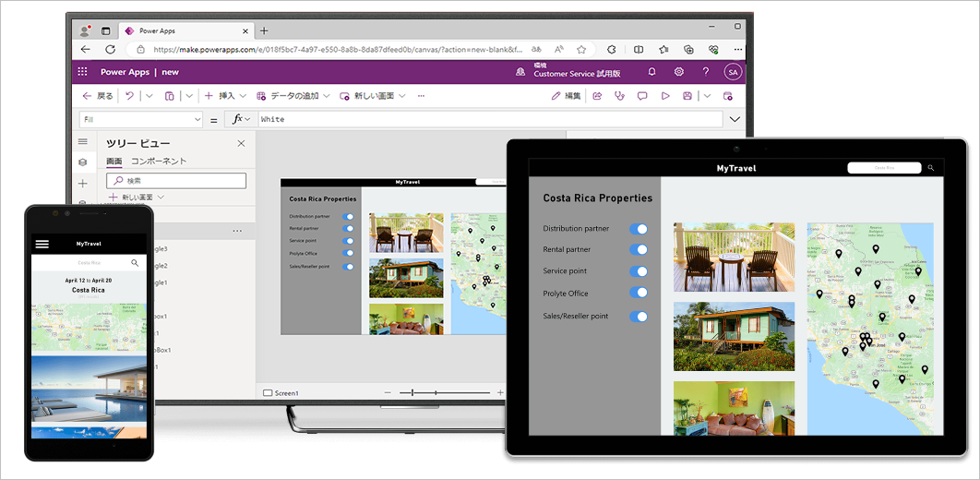This screenshot has height=480, width=980.
Task: Click 新しい画面 in the tree view panel
Action: (x=137, y=197)
